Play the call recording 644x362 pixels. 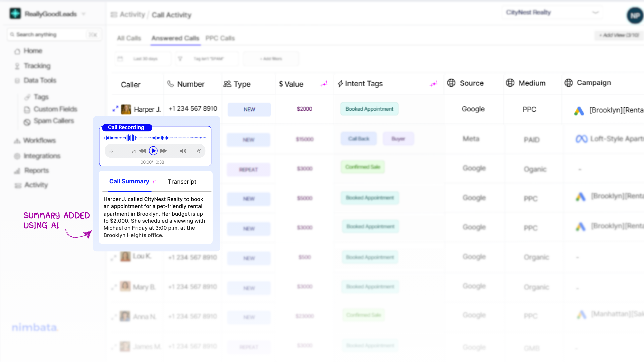pos(153,151)
